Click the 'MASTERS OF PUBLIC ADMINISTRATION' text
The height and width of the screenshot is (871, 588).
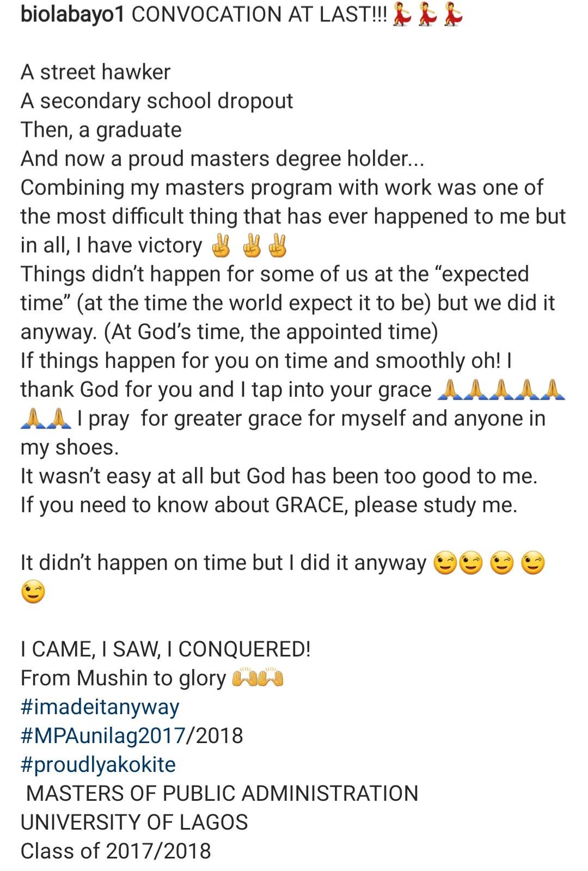coord(222,793)
